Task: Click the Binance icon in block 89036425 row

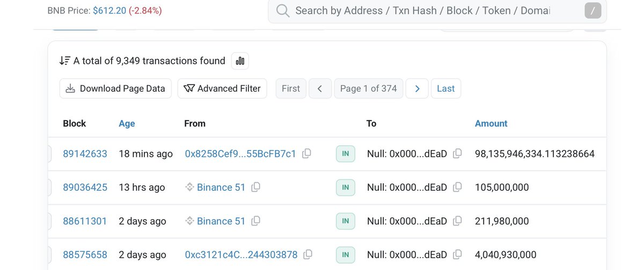Action: (189, 187)
